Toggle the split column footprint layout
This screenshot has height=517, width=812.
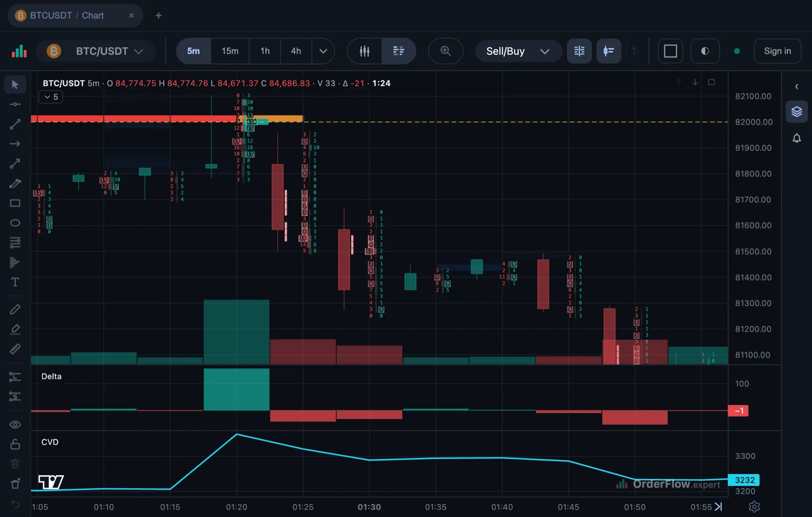coord(579,51)
